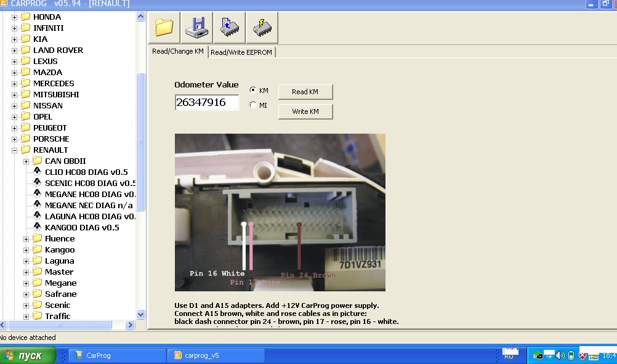Collapse the RENAULT tree node
617x364 pixels.
click(x=14, y=150)
